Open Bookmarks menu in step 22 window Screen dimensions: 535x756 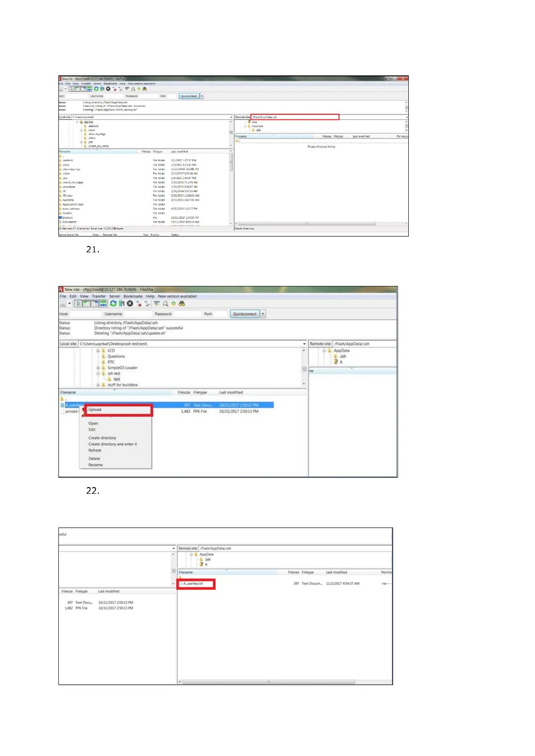click(x=133, y=296)
